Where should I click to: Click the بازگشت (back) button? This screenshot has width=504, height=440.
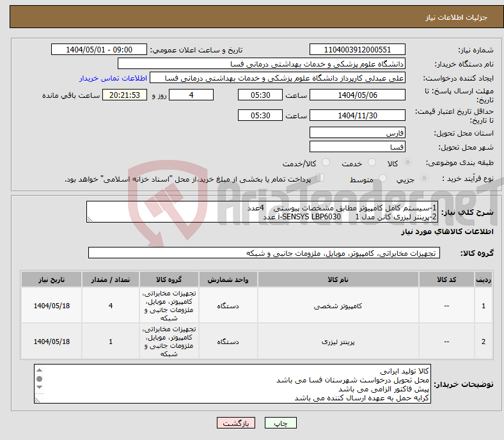236,423
